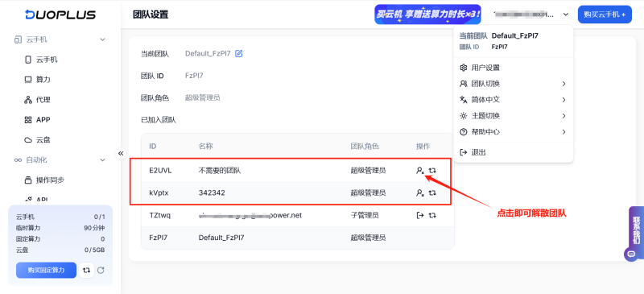644x294 pixels.
Task: Click dissolve team icon for E2UVL row
Action: tap(419, 170)
